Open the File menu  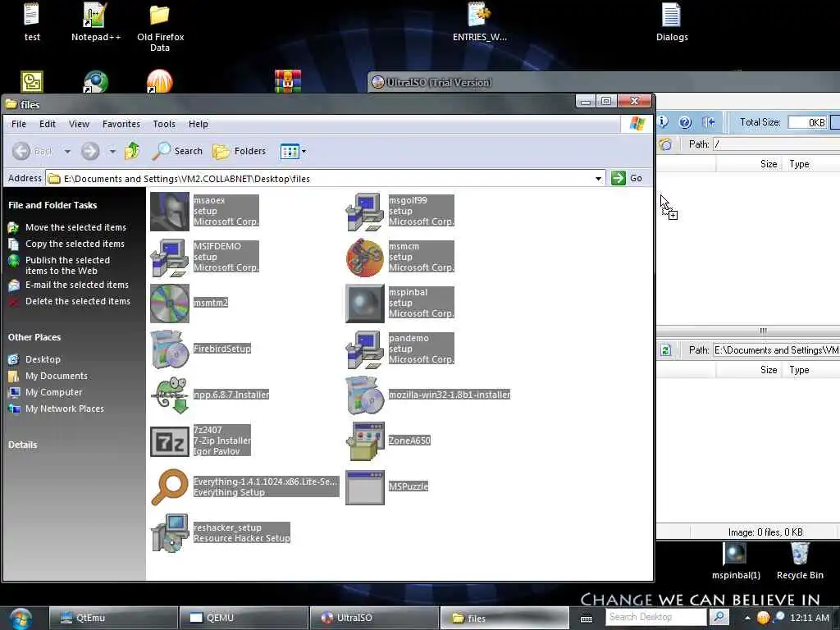(19, 124)
